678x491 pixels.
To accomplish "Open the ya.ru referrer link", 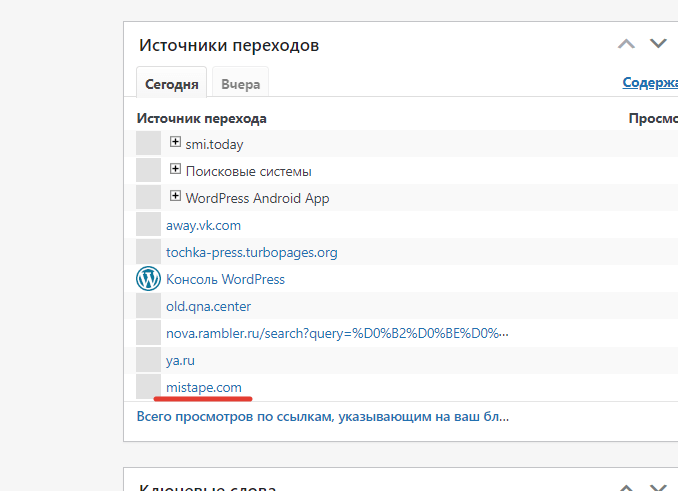I will click(180, 360).
